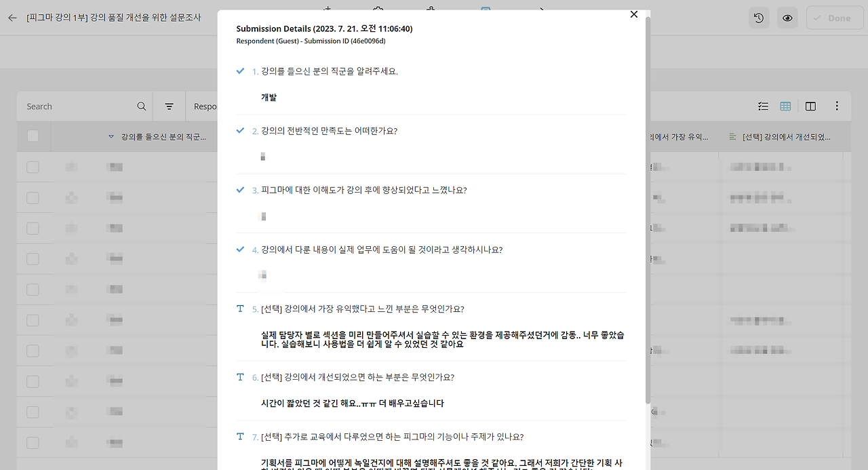Click the T text icon of question 5
The height and width of the screenshot is (470, 868).
[x=240, y=309]
